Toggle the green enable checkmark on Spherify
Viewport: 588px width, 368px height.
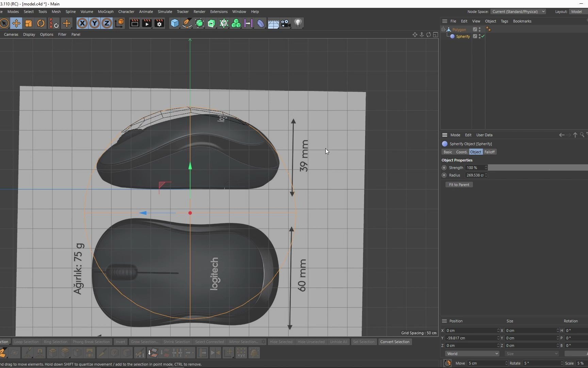tap(483, 36)
